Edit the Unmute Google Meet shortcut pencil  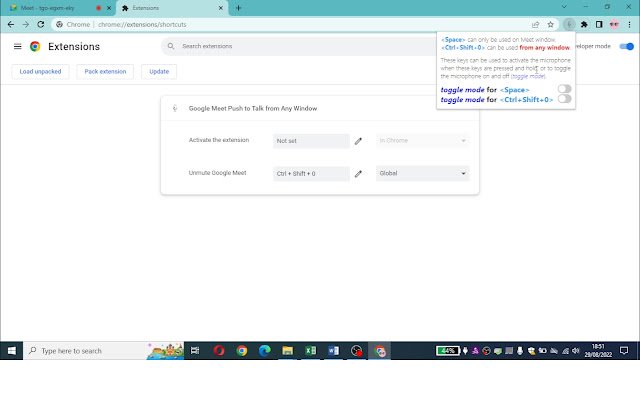[358, 174]
